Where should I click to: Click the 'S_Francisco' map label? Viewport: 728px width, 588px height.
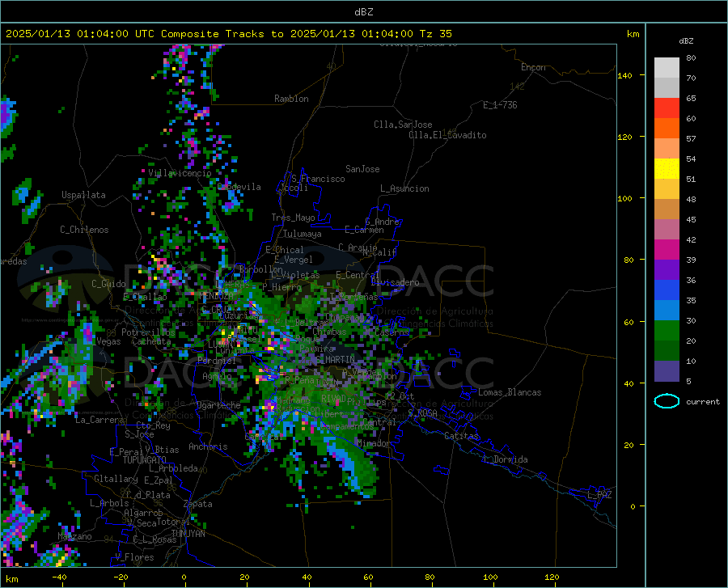click(318, 179)
